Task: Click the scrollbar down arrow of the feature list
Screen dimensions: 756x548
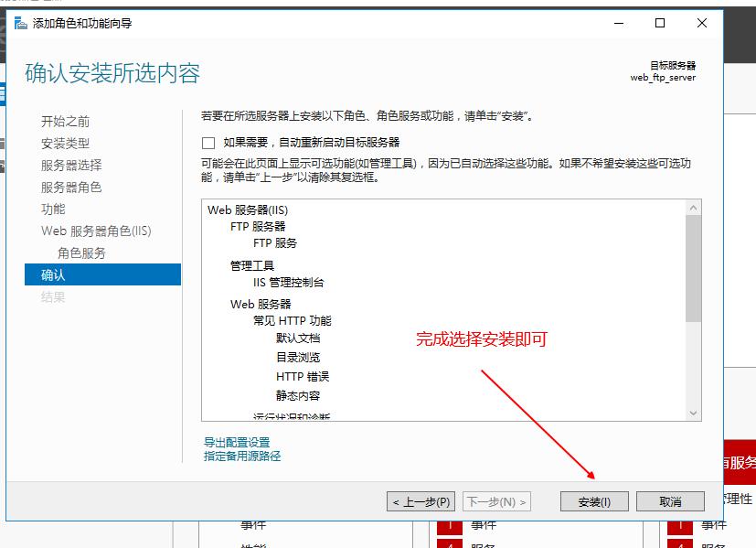Action: 695,411
